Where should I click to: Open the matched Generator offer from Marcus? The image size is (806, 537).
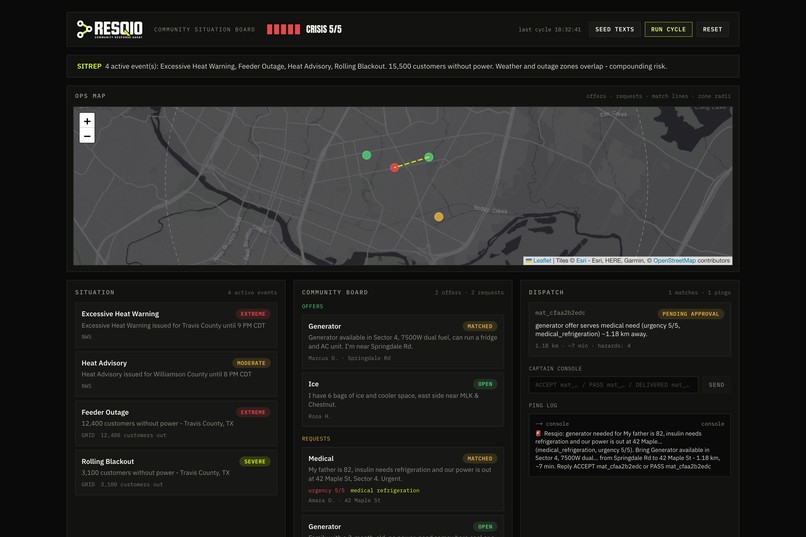[x=402, y=342]
